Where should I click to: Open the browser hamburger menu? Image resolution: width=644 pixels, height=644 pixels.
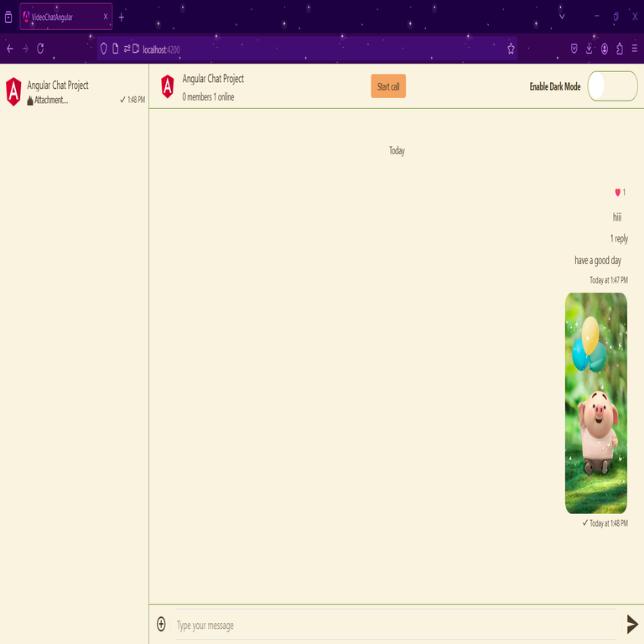tap(635, 49)
